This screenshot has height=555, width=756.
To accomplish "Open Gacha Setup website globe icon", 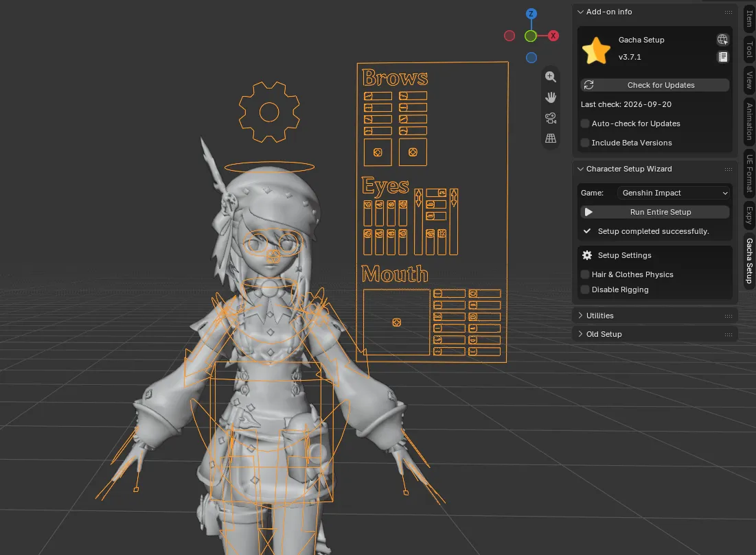I will 722,40.
